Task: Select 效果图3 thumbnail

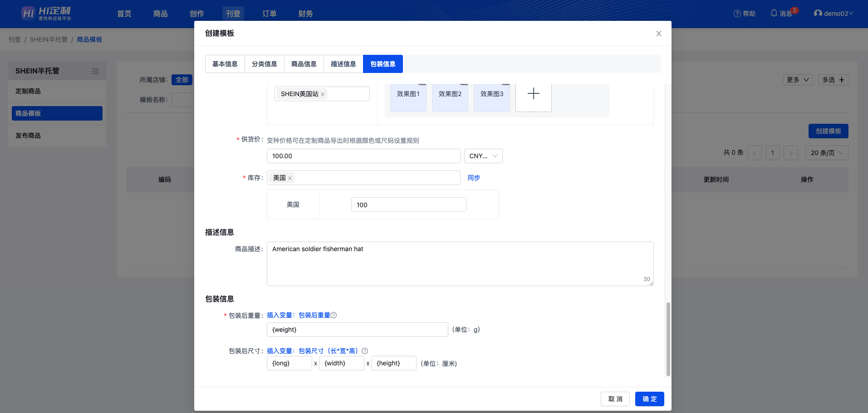Action: coord(492,97)
